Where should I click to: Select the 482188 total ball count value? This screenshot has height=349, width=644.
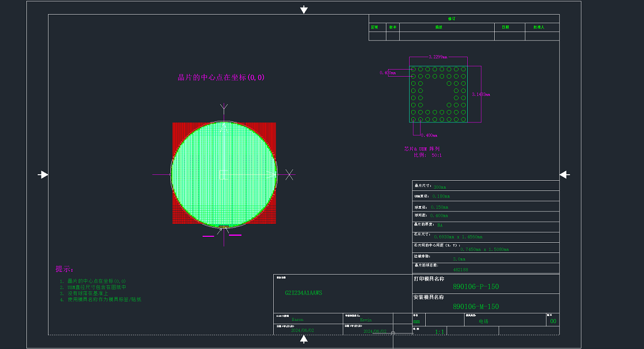pos(460,270)
